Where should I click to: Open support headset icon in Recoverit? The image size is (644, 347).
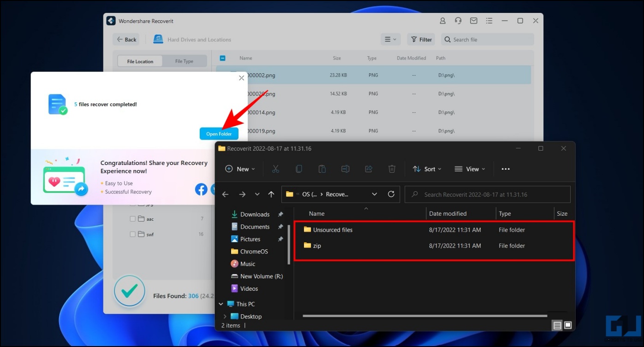point(458,21)
